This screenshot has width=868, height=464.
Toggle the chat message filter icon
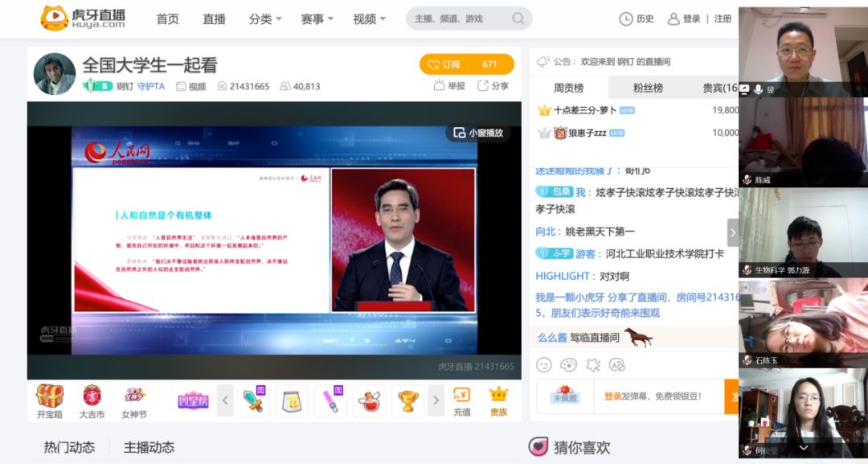point(617,364)
